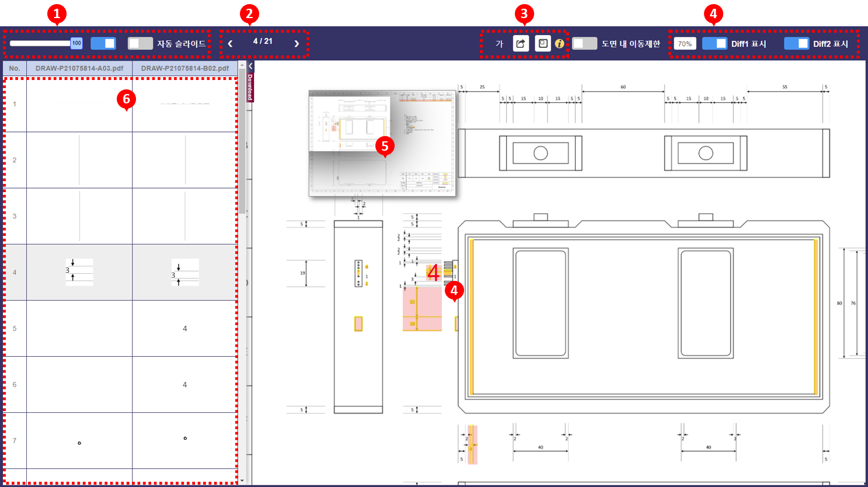Click the minimap window icon button

click(x=543, y=43)
